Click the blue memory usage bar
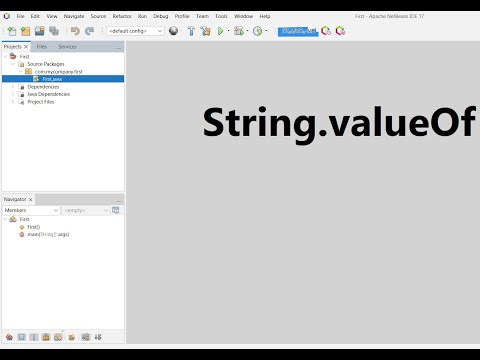Screen dimensions: 480x360 pyautogui.click(x=298, y=31)
